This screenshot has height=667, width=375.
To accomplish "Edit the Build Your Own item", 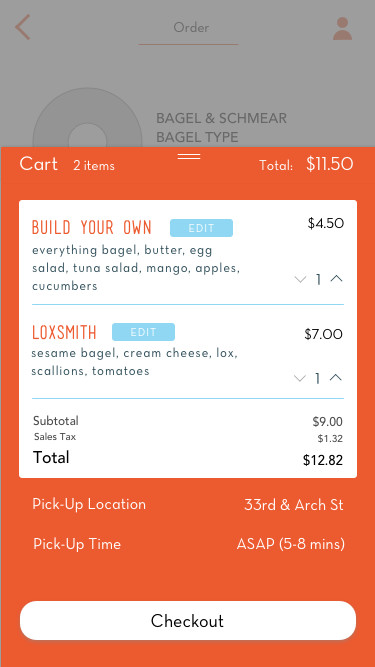I will click(x=202, y=228).
